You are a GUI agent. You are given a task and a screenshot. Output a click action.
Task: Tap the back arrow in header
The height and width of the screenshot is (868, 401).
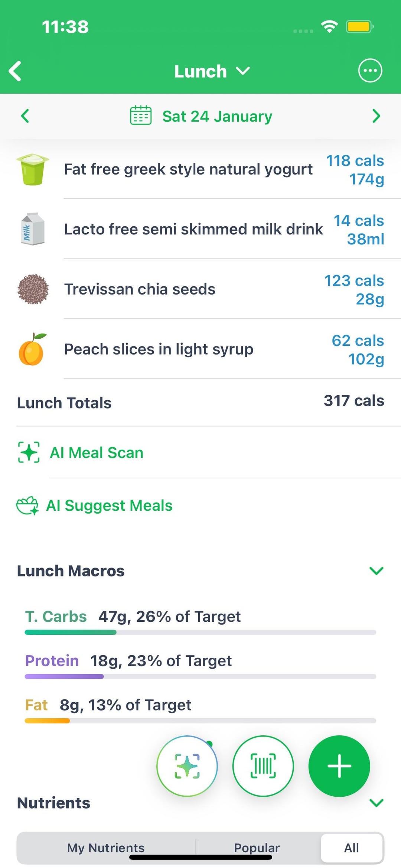tap(16, 71)
